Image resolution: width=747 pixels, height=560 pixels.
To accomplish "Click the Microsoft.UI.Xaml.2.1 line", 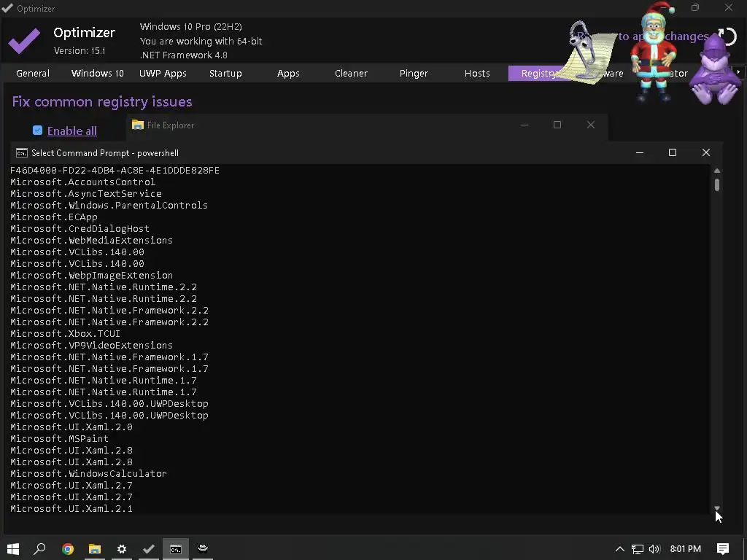I will click(x=71, y=508).
